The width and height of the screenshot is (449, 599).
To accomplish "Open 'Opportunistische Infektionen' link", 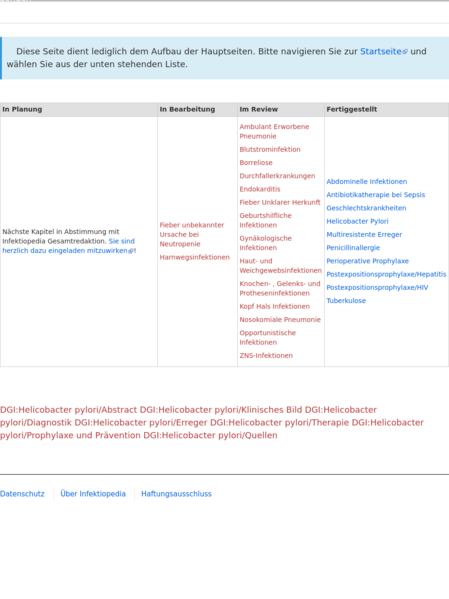I will coord(267,337).
